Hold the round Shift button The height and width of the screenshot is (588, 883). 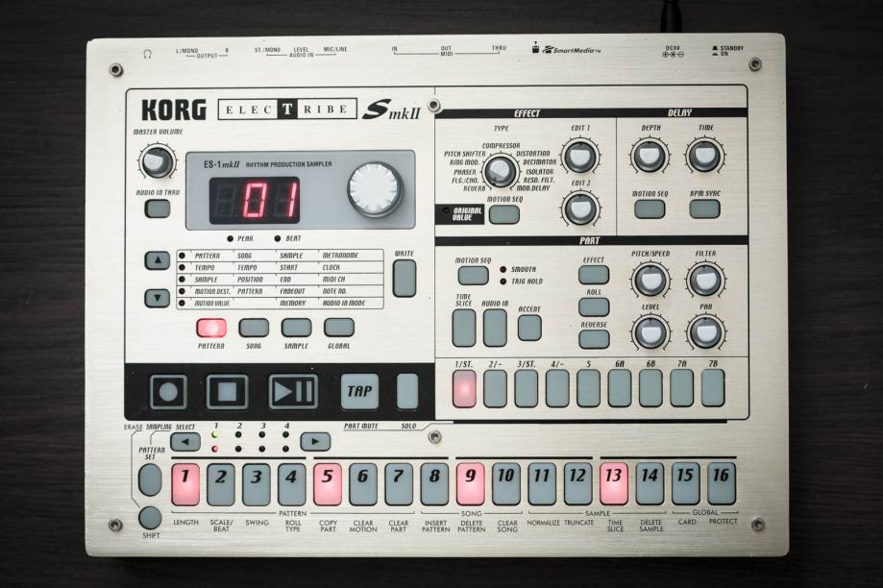(x=150, y=518)
